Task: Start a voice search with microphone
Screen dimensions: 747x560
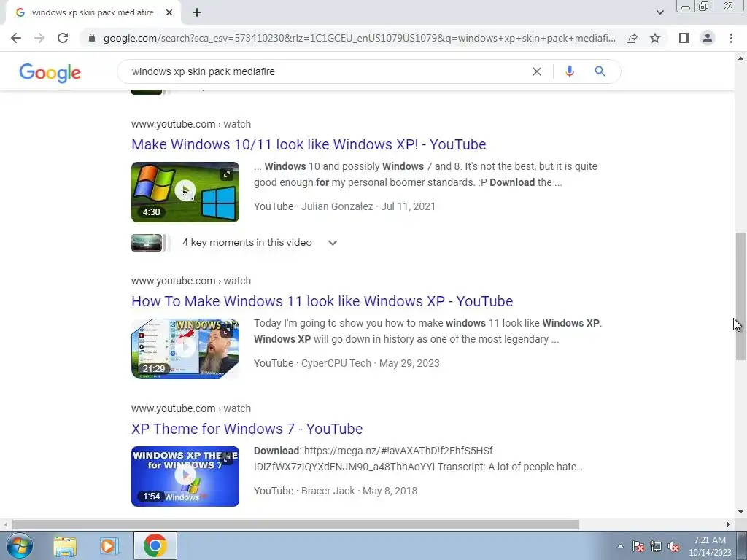Action: (x=569, y=71)
